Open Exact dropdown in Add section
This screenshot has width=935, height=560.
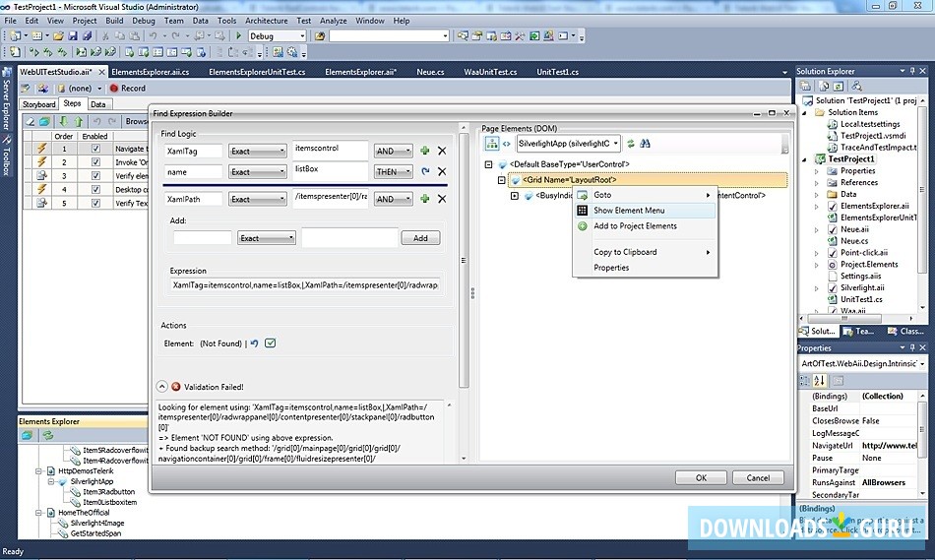click(x=267, y=238)
